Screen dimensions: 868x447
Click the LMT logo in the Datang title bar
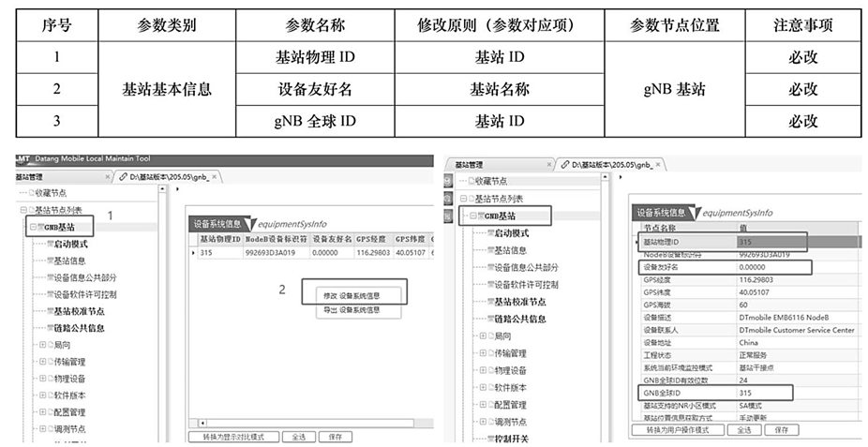pyautogui.click(x=23, y=159)
